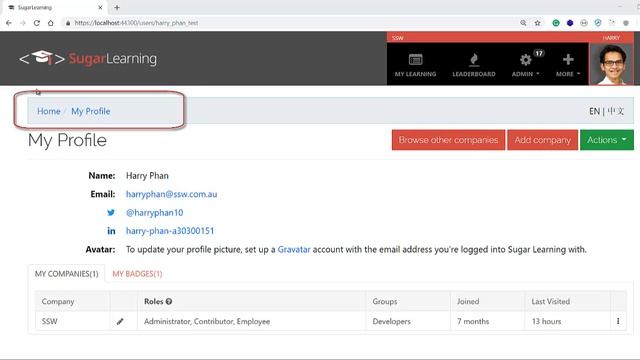Open harryphan@ssw.com.au email link
640x360 pixels.
point(171,194)
